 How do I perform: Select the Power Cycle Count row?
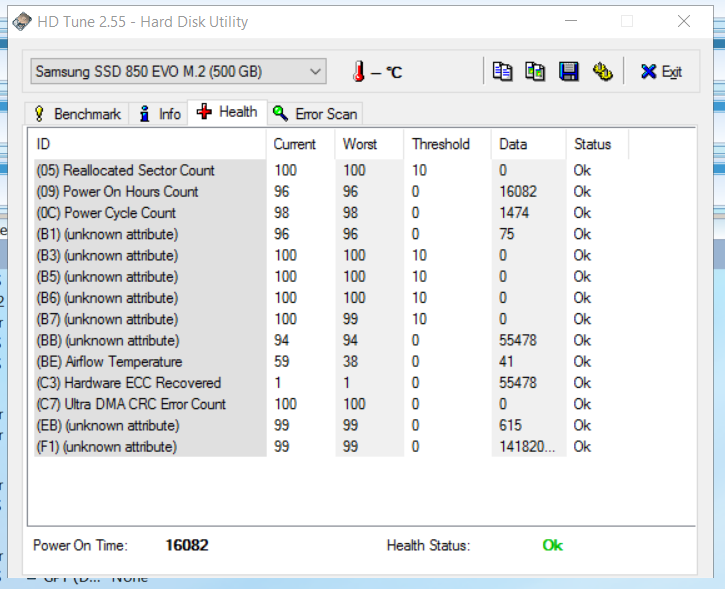point(331,213)
